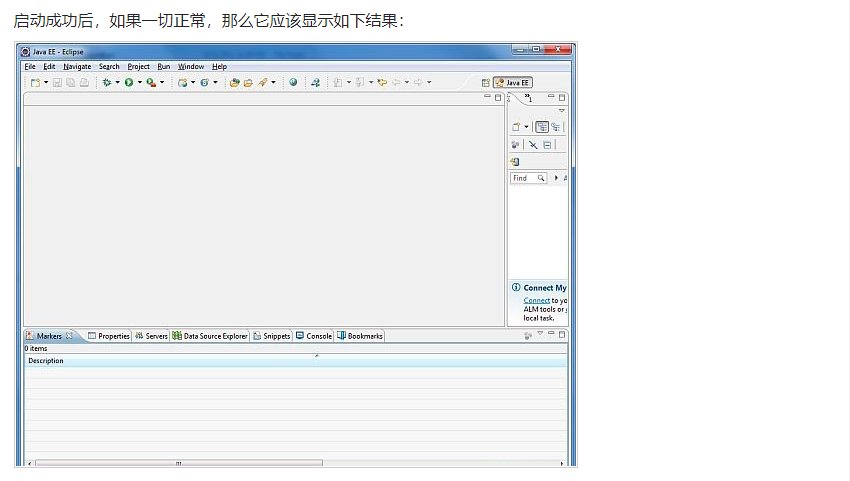Click the New Task icon in side panel
Image resolution: width=850 pixels, height=481 pixels.
pyautogui.click(x=516, y=127)
